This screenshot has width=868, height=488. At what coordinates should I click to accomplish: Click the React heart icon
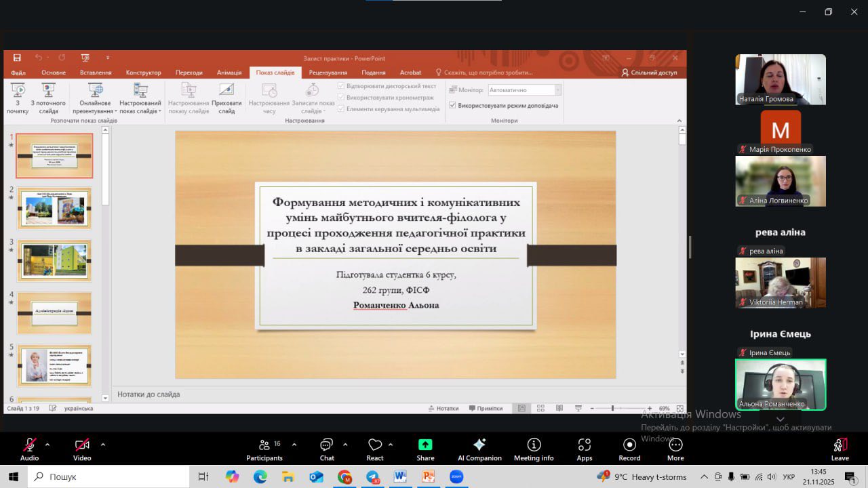tap(375, 445)
